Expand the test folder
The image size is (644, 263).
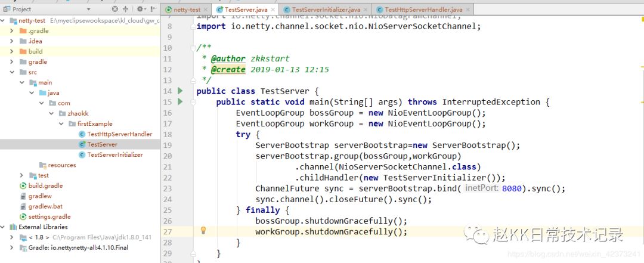(x=21, y=175)
